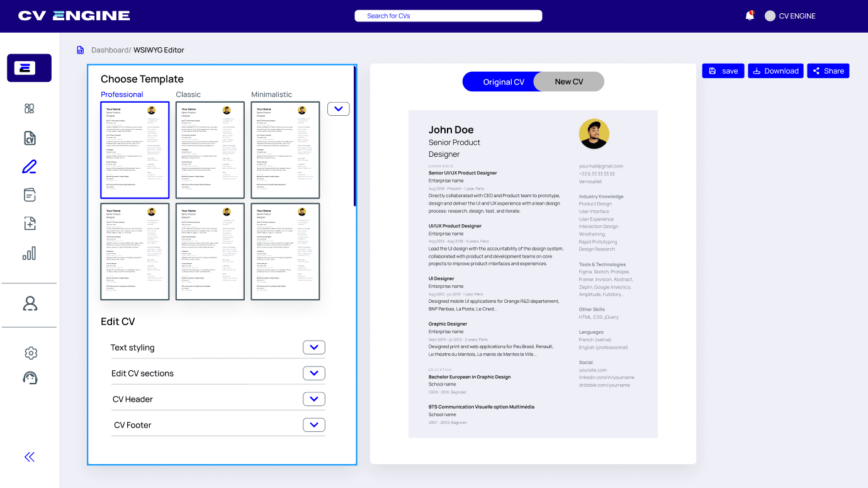This screenshot has height=488, width=868.
Task: Open the help headset support icon
Action: [x=30, y=378]
